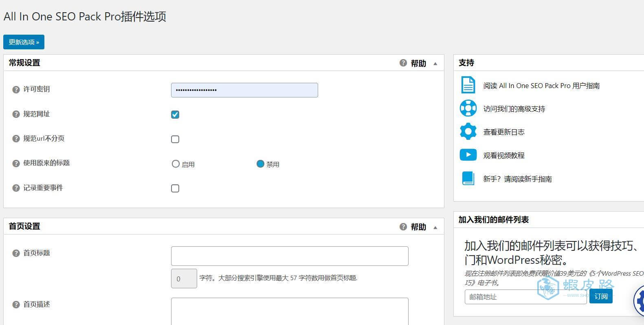Check the 记录重要事件 checkbox
Screen dimensions: 644x325
click(x=175, y=188)
